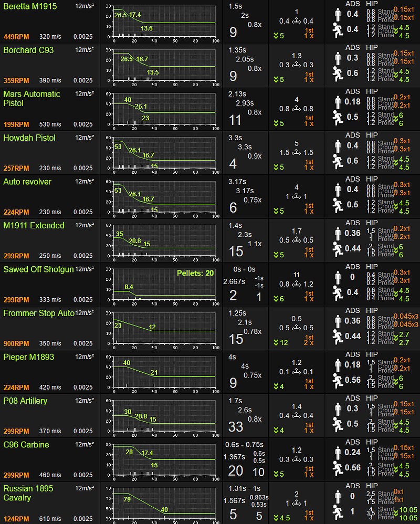Image resolution: width=420 pixels, height=524 pixels.
Task: Click the running soldier icon in M1911 Extended row
Action: coord(338,249)
